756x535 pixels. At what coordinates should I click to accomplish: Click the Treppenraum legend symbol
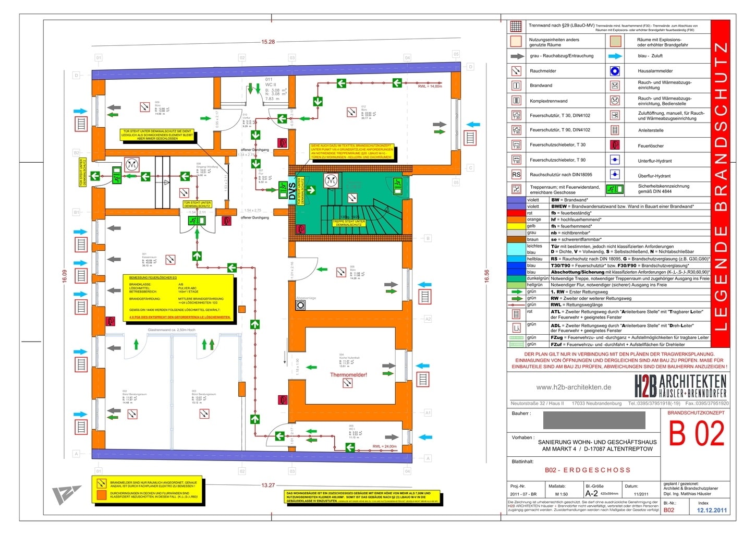516,189
